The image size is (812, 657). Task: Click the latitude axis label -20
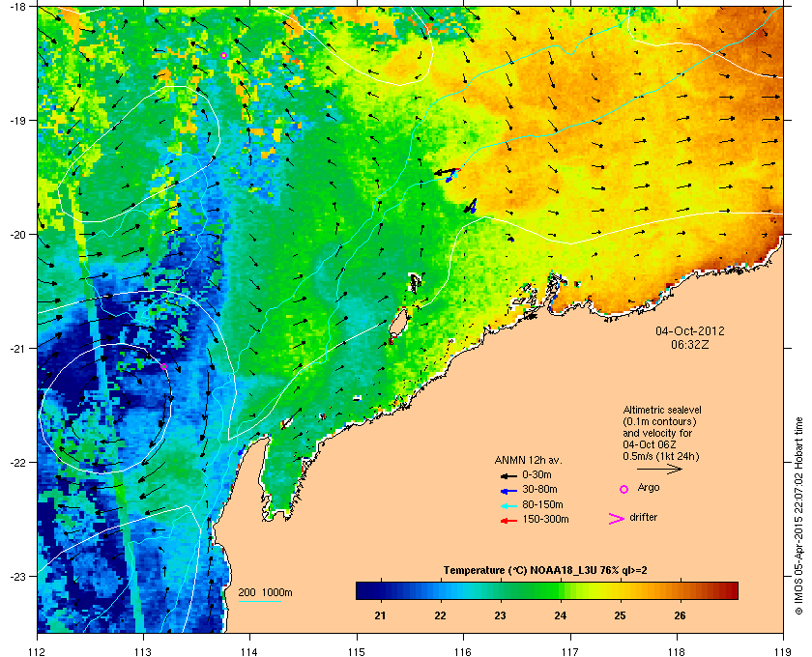pos(20,234)
